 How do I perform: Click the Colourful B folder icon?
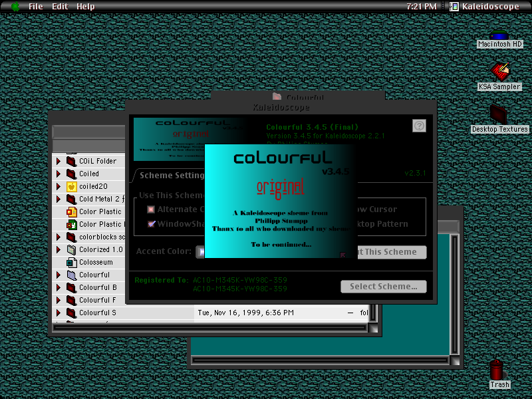[x=71, y=288]
